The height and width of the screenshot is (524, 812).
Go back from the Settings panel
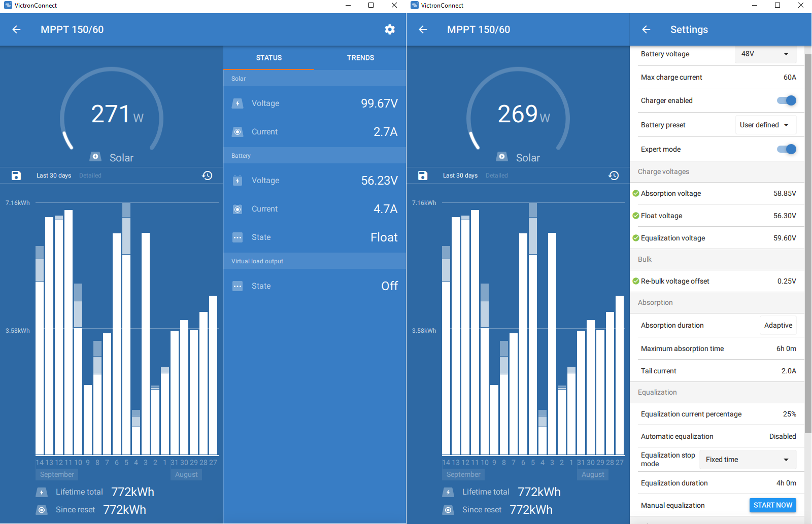tap(646, 29)
